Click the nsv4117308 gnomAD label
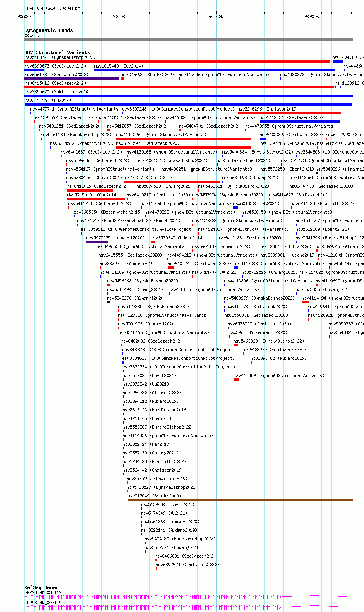 tap(279, 264)
